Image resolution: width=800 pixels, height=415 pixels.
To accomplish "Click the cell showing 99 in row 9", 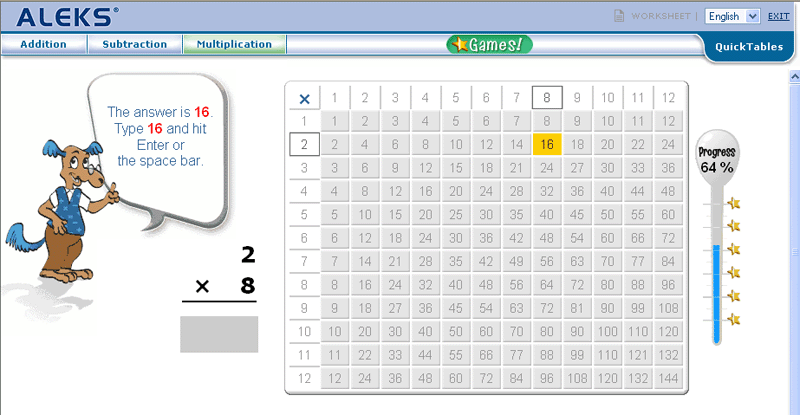I will pyautogui.click(x=638, y=308).
